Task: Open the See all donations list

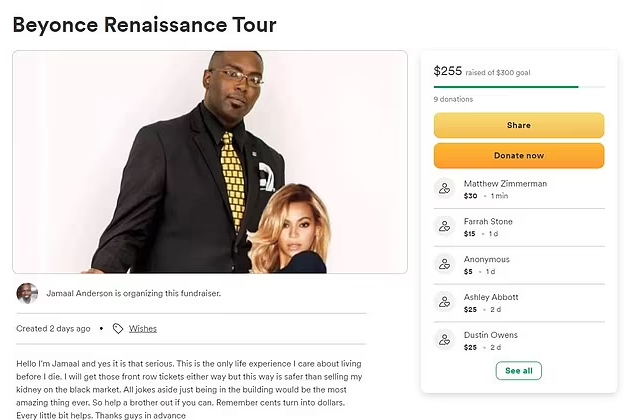Action: click(x=518, y=371)
